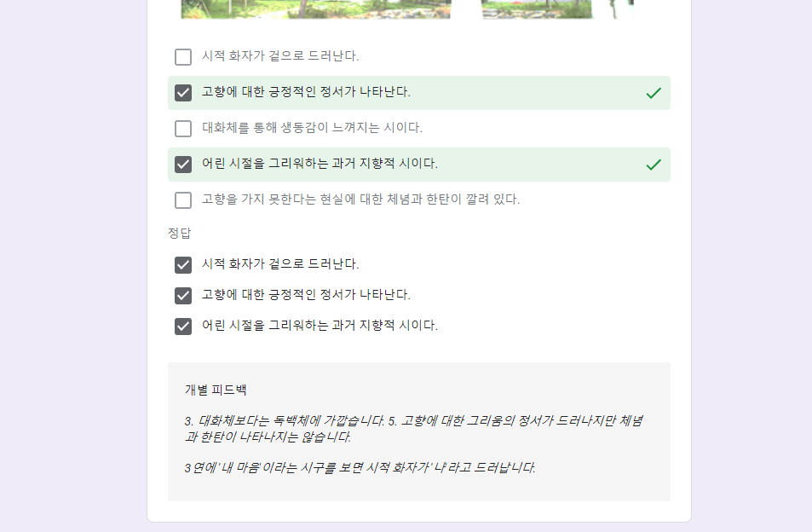Click the checkmark icon beside '고향에 대한 긍정적인 정서가 나타난다' in 정답
Viewport: 812px width, 532px height.
[182, 295]
